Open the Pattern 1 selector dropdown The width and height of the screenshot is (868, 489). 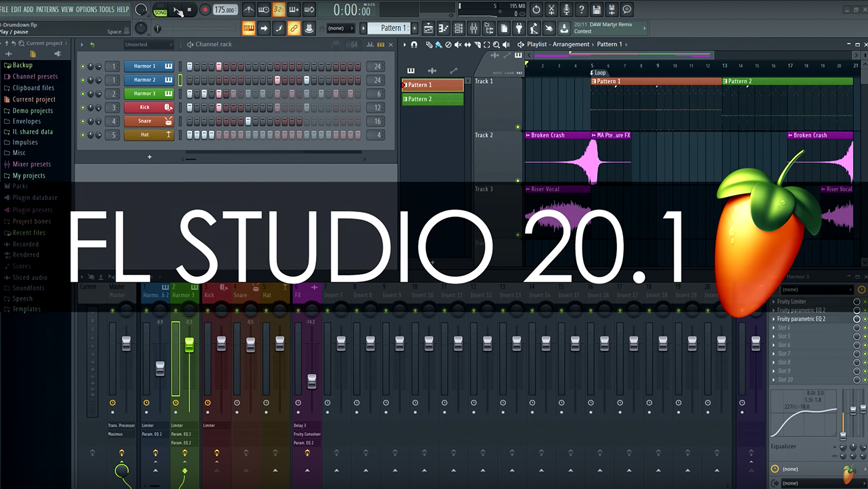coord(390,28)
